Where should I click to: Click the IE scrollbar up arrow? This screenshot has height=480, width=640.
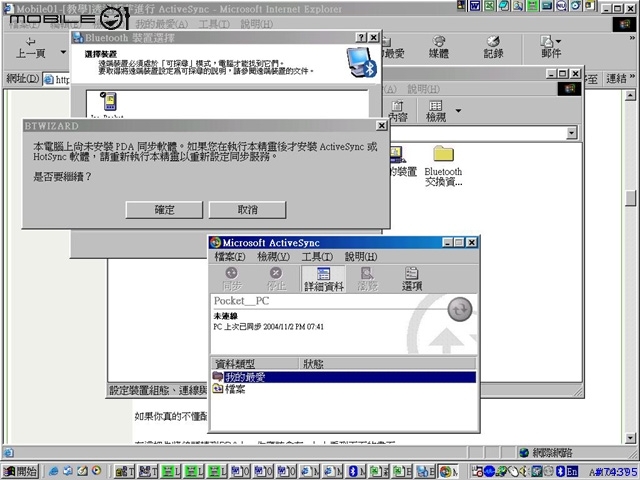point(630,96)
